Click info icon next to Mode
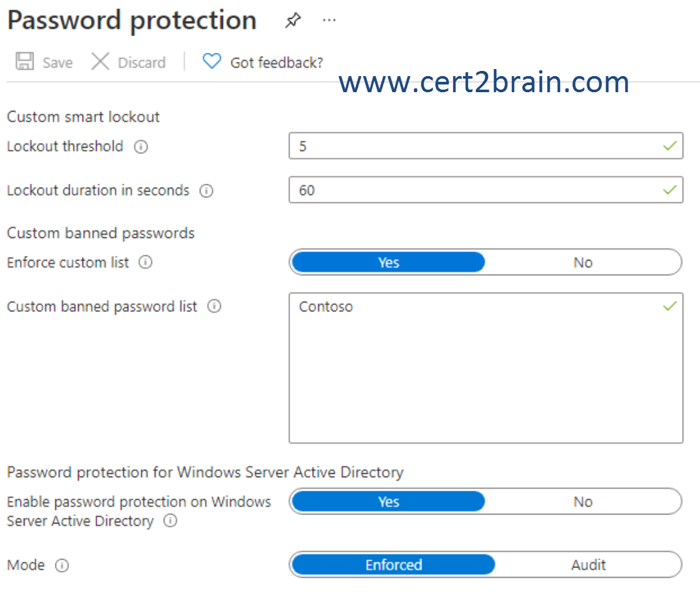Image resolution: width=700 pixels, height=599 pixels. click(62, 565)
